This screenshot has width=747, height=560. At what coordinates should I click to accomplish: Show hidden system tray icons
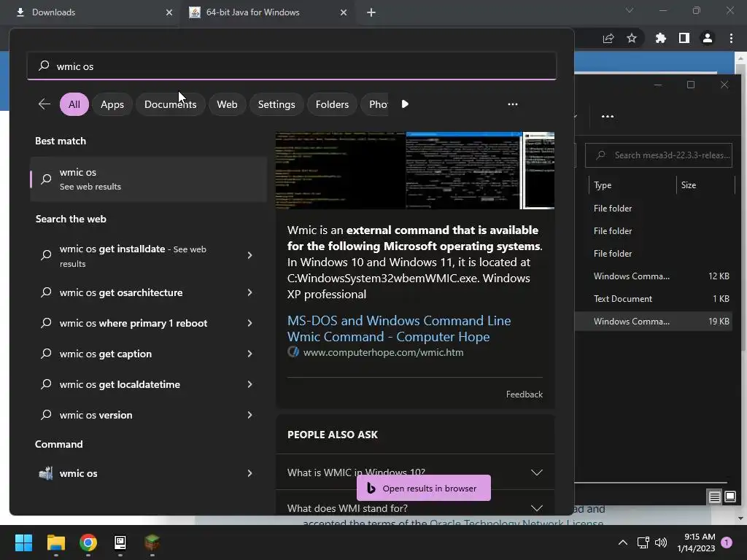[623, 542]
